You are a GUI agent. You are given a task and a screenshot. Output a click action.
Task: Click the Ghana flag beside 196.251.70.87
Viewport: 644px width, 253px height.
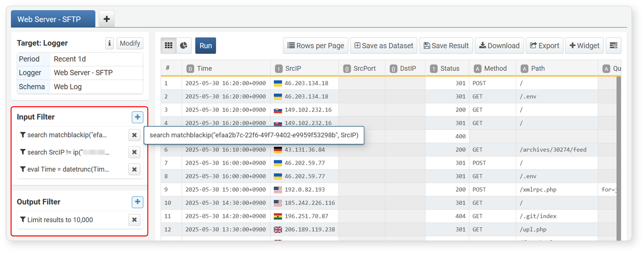click(278, 216)
